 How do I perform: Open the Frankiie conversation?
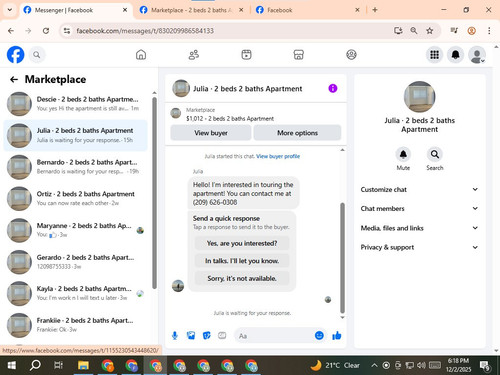(75, 325)
